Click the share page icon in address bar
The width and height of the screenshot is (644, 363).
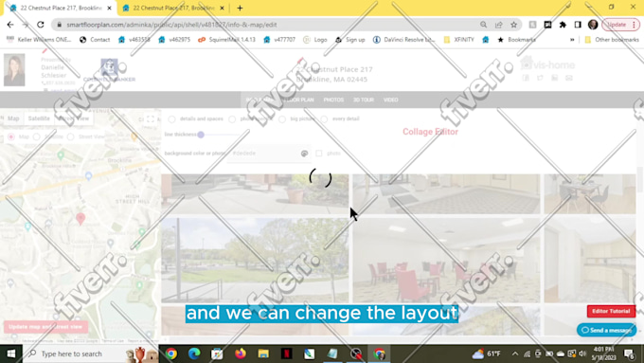498,25
